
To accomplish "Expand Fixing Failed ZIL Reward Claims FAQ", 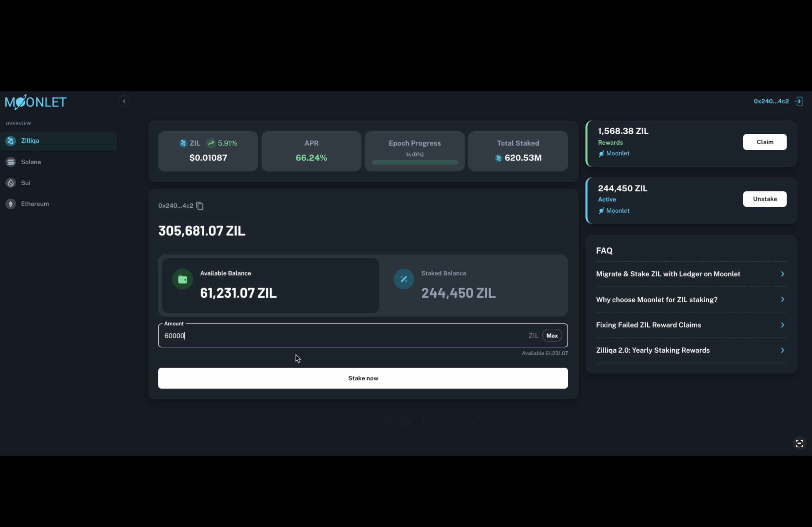I will click(x=691, y=325).
